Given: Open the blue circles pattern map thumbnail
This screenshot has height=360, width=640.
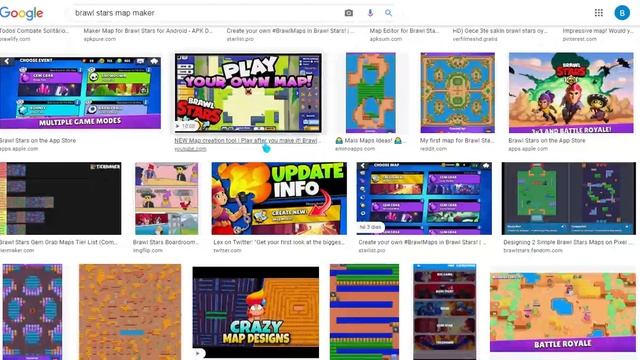Looking at the screenshot, I should pos(32,312).
